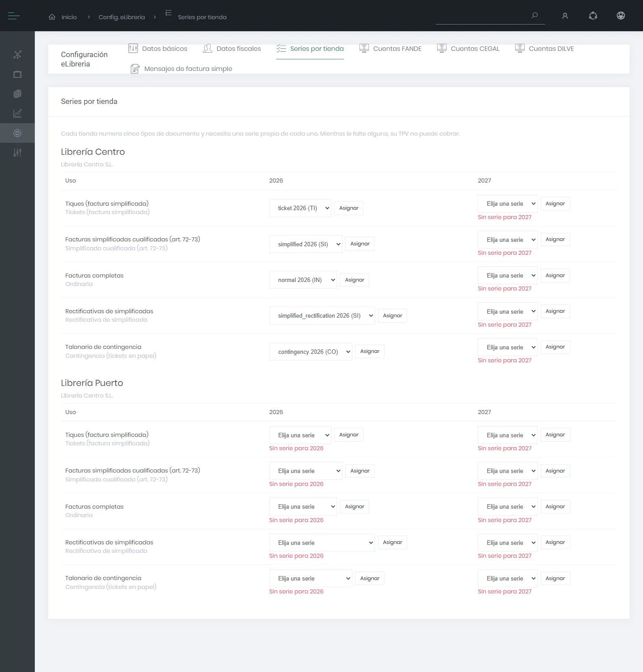
Task: Assign Librería Centro Tiques 2027 series
Action: pyautogui.click(x=555, y=204)
